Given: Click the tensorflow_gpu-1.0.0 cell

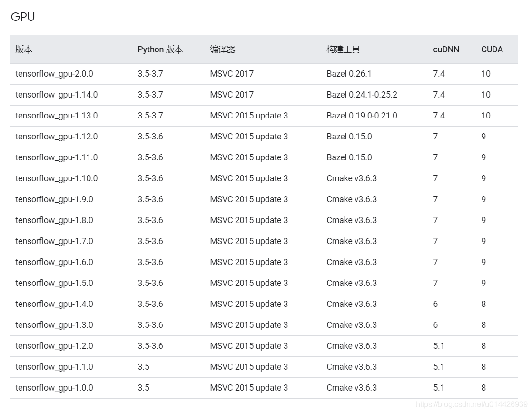Looking at the screenshot, I should pyautogui.click(x=54, y=388).
